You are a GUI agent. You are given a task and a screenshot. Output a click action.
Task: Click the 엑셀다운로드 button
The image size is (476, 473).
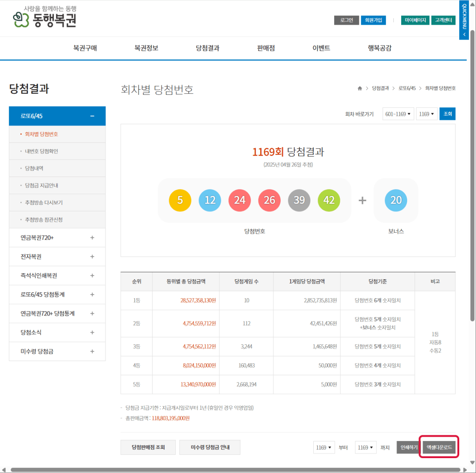pos(439,447)
